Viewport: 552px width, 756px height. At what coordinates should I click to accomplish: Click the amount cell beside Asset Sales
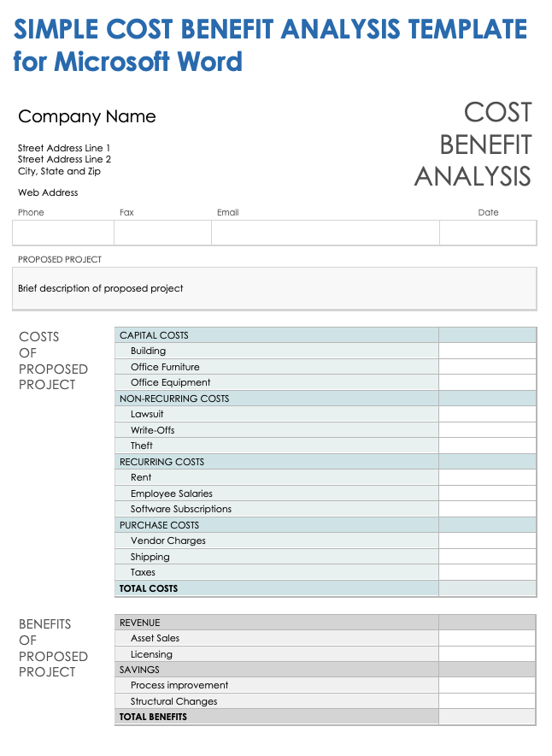(x=487, y=638)
